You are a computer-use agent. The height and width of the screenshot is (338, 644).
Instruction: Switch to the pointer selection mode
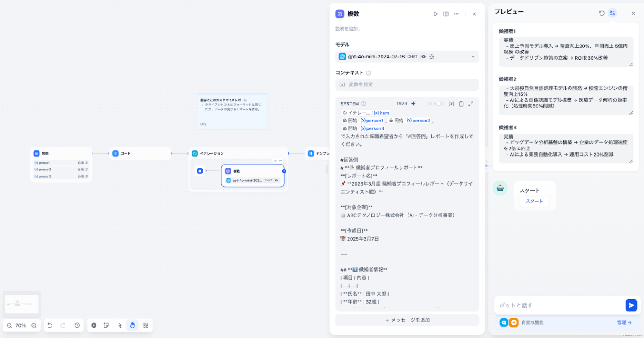[119, 325]
